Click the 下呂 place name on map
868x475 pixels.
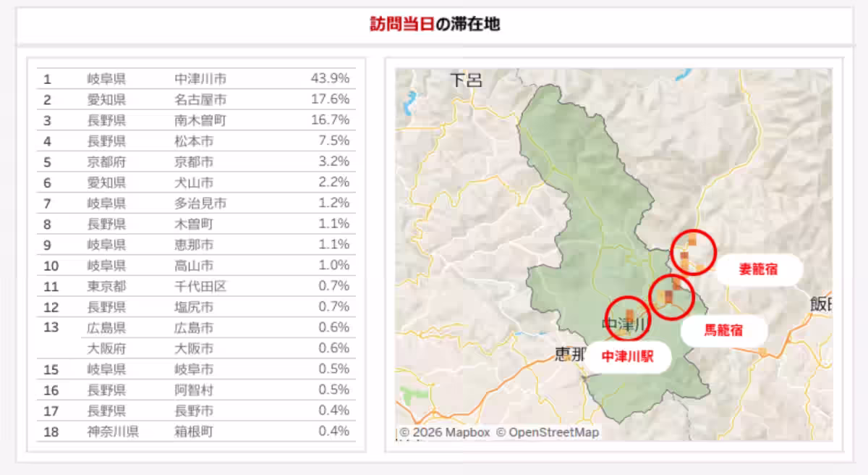(466, 80)
